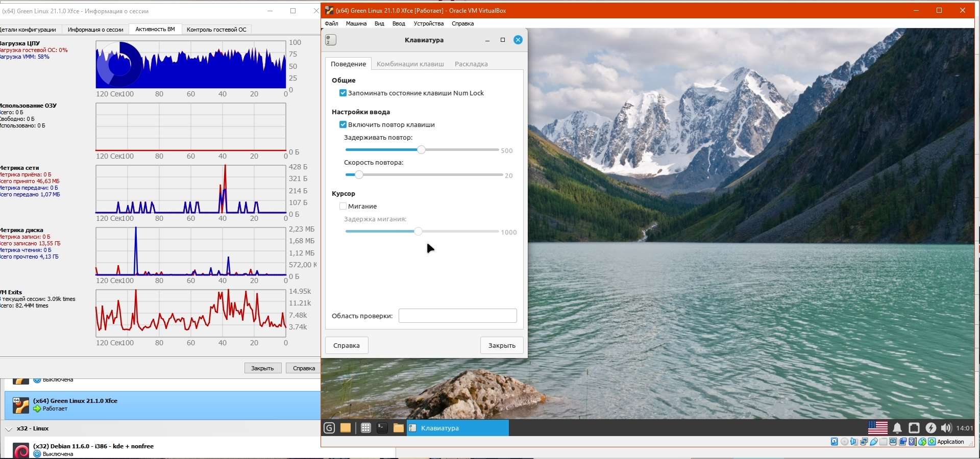Select the 'Активность ВМ' tab
This screenshot has width=980, height=459.
point(155,29)
